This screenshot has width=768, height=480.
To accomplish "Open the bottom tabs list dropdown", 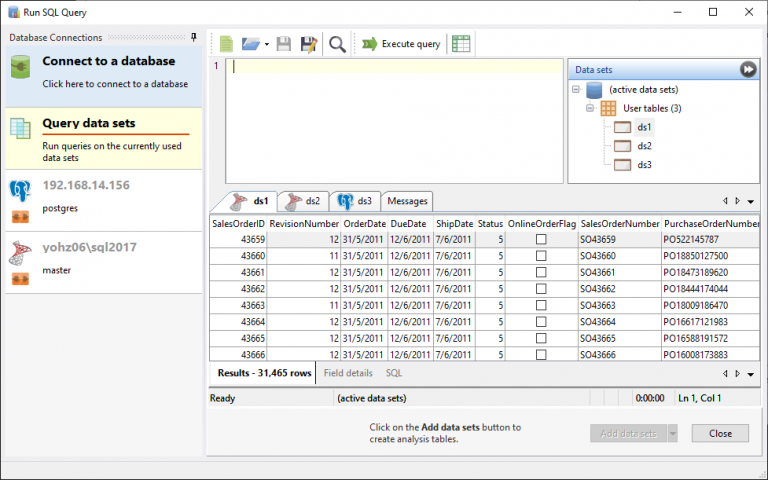I will pos(750,374).
